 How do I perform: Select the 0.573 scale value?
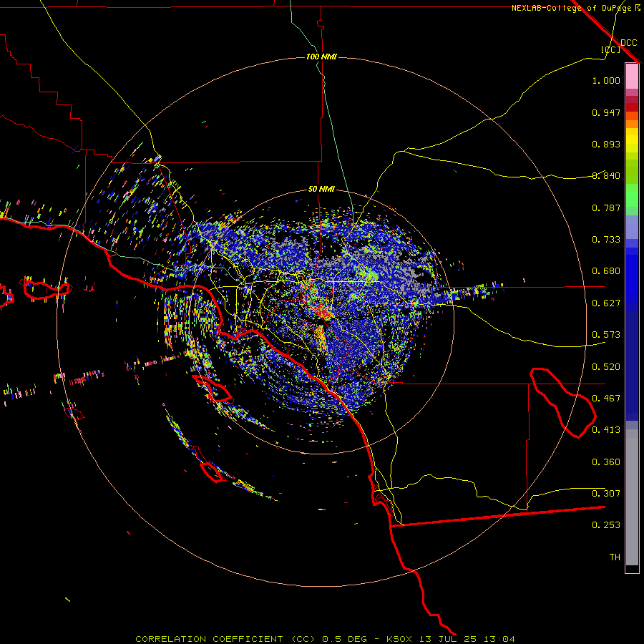[x=606, y=335]
